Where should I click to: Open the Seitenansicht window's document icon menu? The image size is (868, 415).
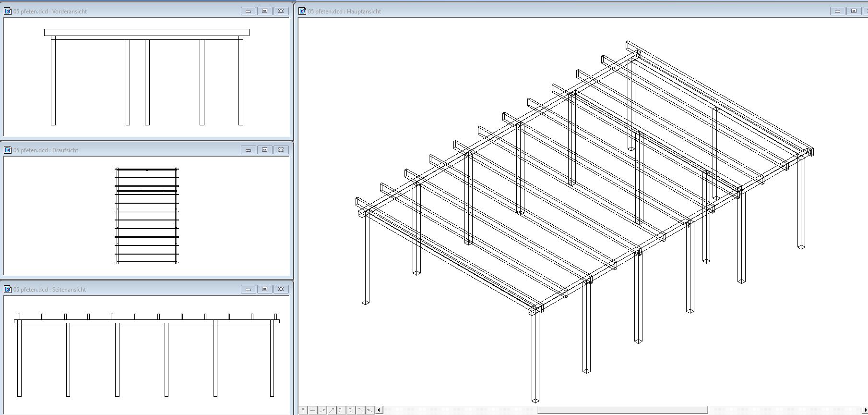pos(8,289)
